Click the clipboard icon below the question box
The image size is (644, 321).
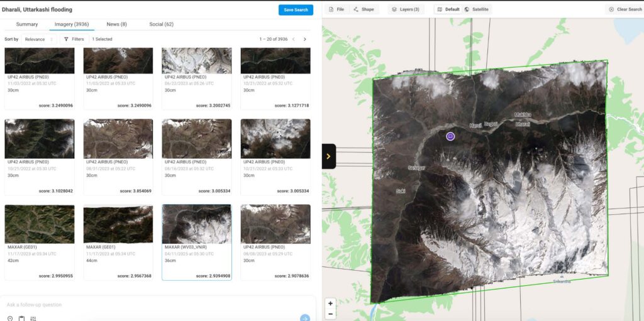pyautogui.click(x=21, y=318)
